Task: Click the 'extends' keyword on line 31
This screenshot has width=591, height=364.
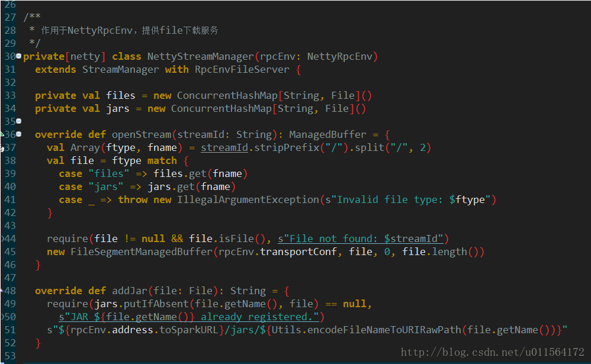Action: (56, 70)
